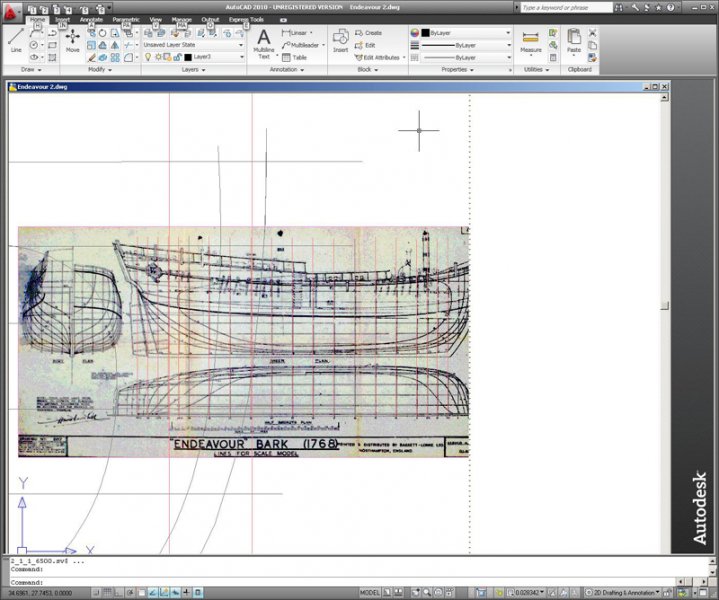Screen dimensions: 719x600
Task: Toggle Ortho mode in status bar
Action: pos(118,593)
